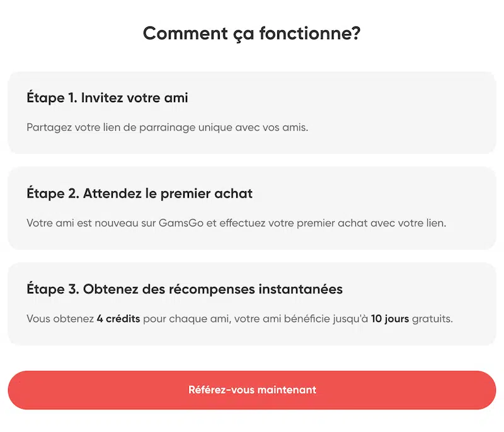Screen dimensions: 504x432
Task: Select the Étape 1. label
Action: (x=52, y=98)
